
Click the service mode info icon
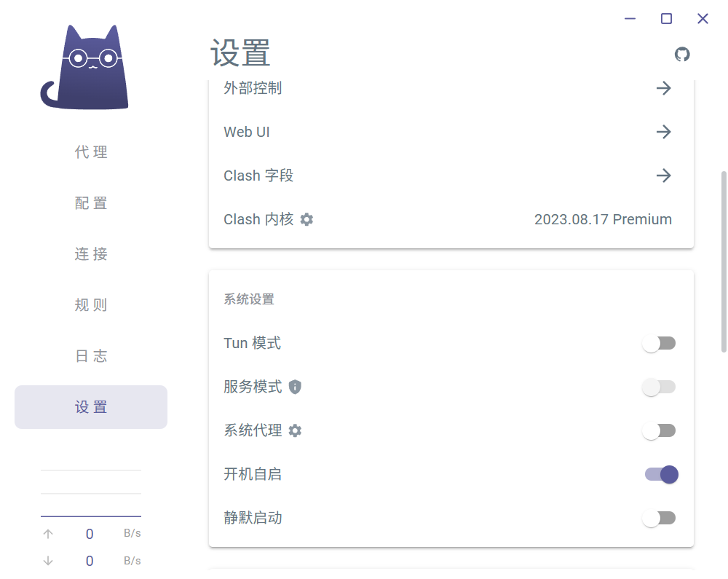294,387
